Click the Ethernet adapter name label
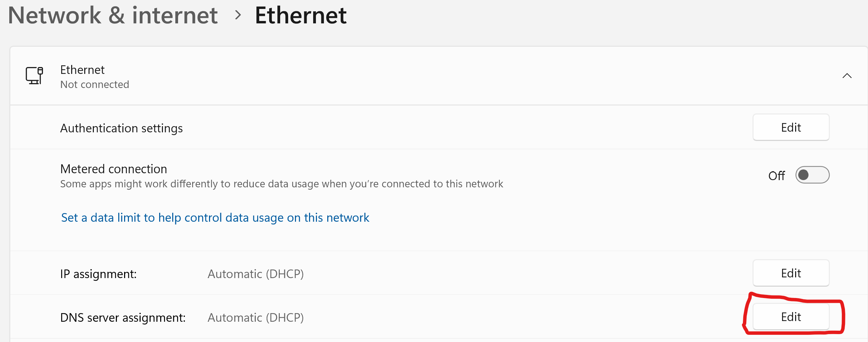The height and width of the screenshot is (342, 868). pos(82,70)
